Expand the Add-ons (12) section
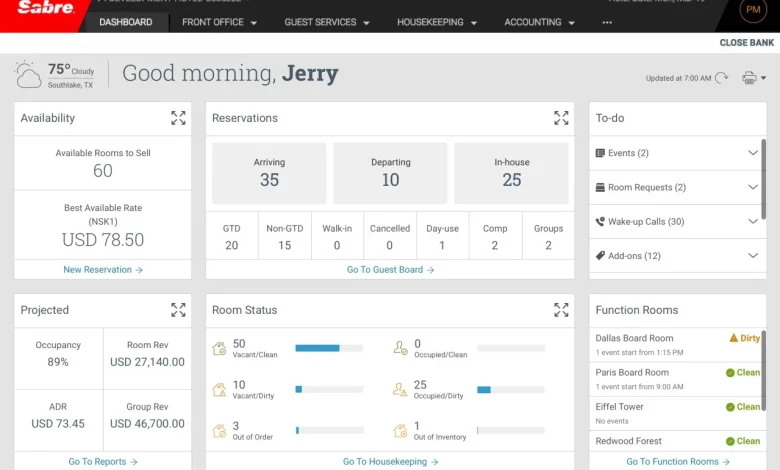Screen dimensions: 780x470 [x=753, y=256]
